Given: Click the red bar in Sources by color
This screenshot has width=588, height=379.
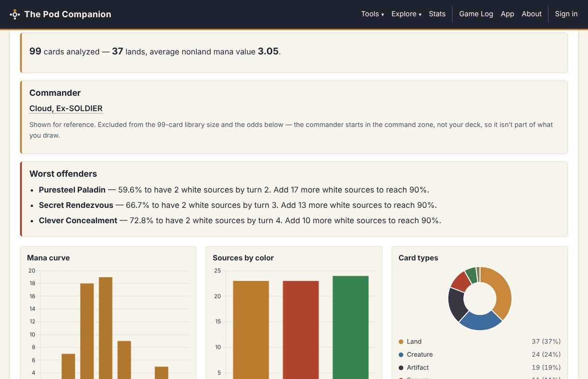Looking at the screenshot, I should (x=301, y=330).
